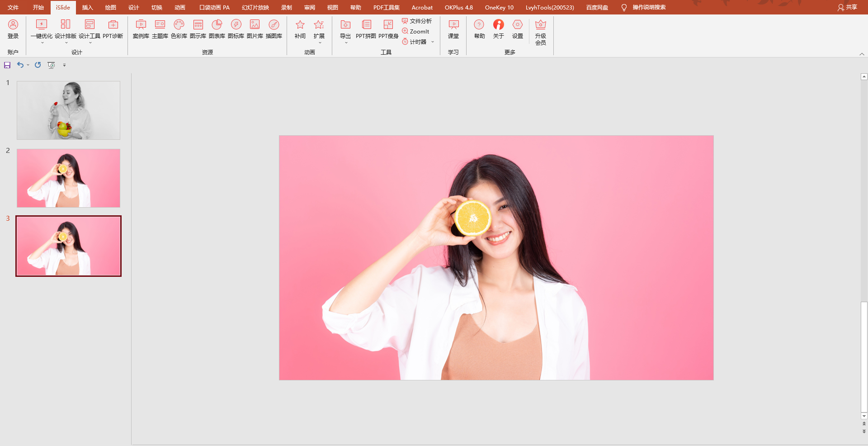Click the 导出 export icon
This screenshot has width=868, height=446.
pos(345,29)
